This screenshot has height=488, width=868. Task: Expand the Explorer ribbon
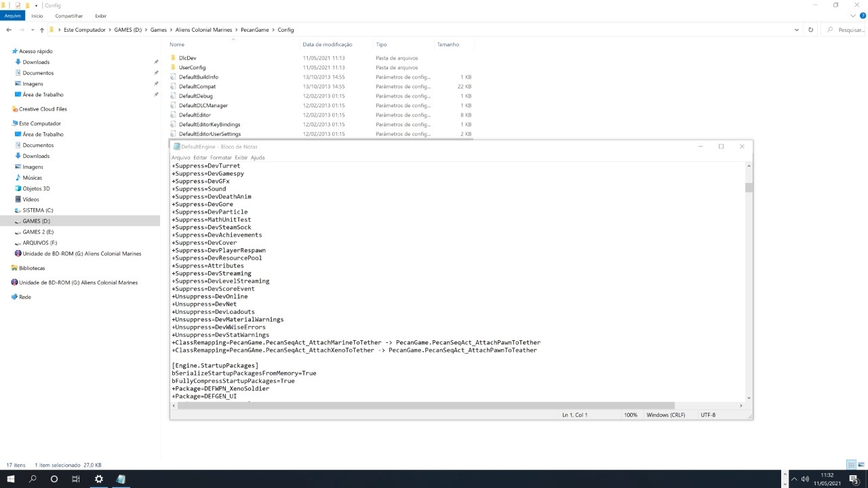point(853,16)
